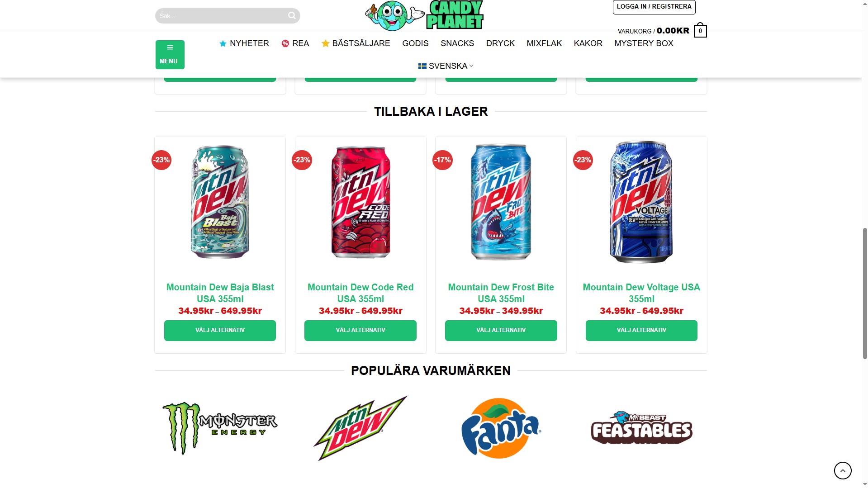Expand the SVENSKA language dropdown
The height and width of the screenshot is (488, 868).
coord(446,66)
